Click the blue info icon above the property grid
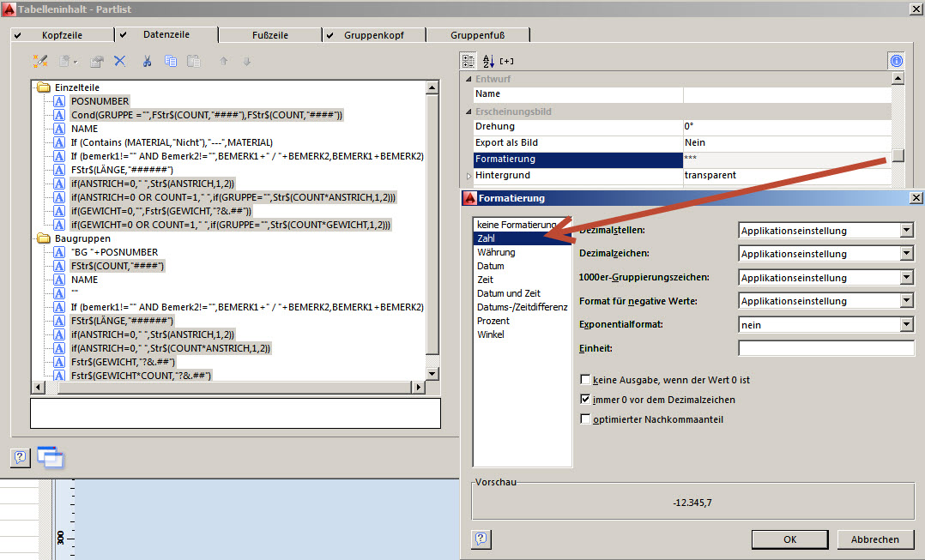 coord(896,61)
